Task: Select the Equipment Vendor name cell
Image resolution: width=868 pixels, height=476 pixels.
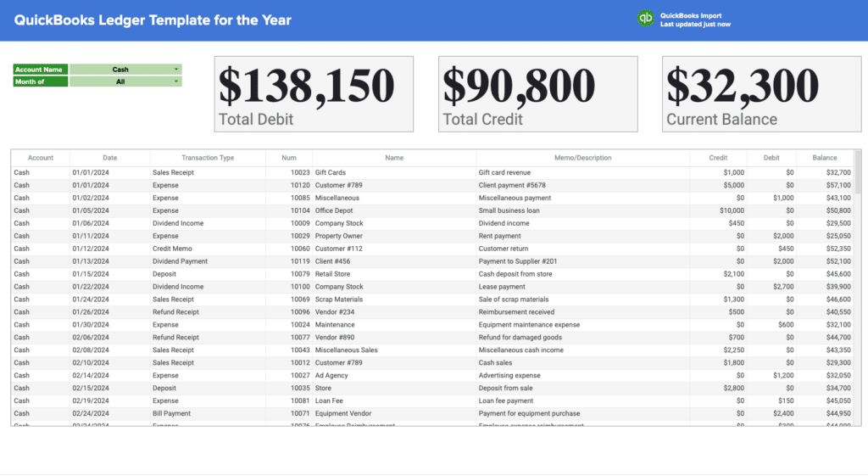Action: pos(394,413)
